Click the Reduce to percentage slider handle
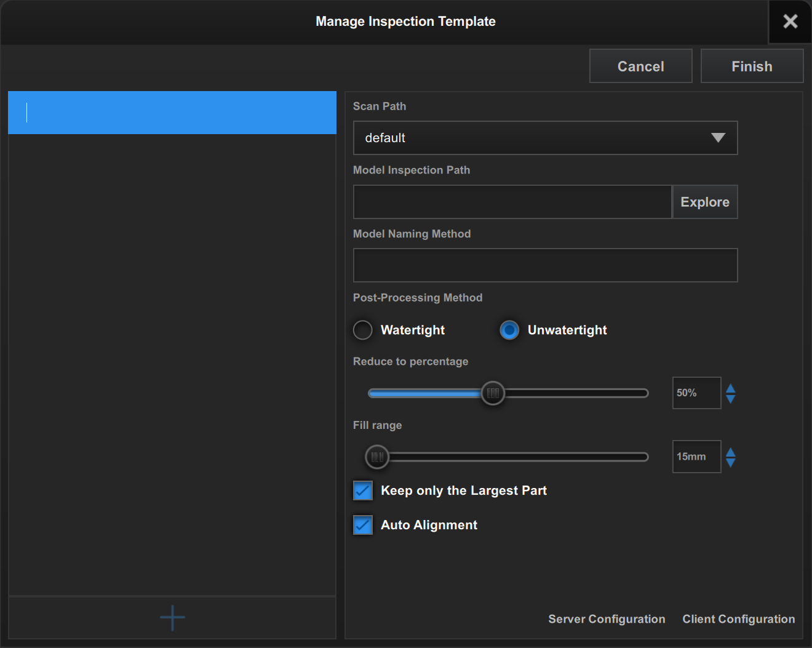The image size is (812, 648). click(x=493, y=393)
